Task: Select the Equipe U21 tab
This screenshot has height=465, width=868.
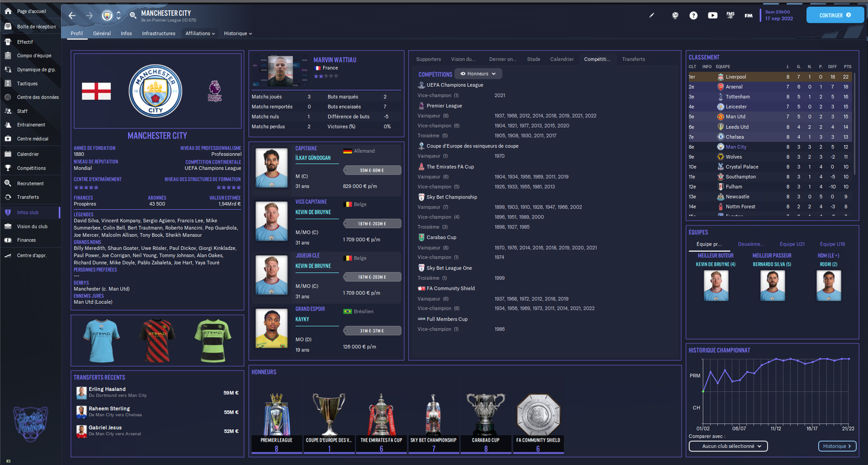Action: tap(792, 244)
